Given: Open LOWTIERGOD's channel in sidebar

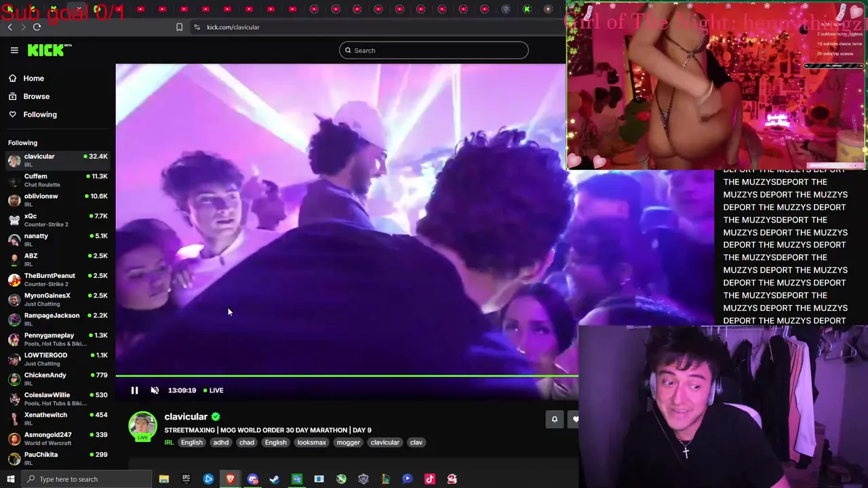Looking at the screenshot, I should 58,359.
